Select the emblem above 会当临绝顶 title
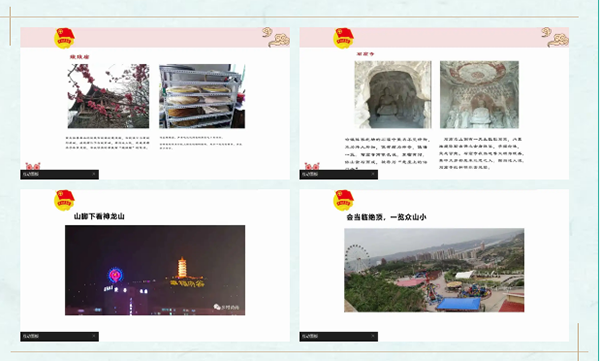 click(x=344, y=200)
